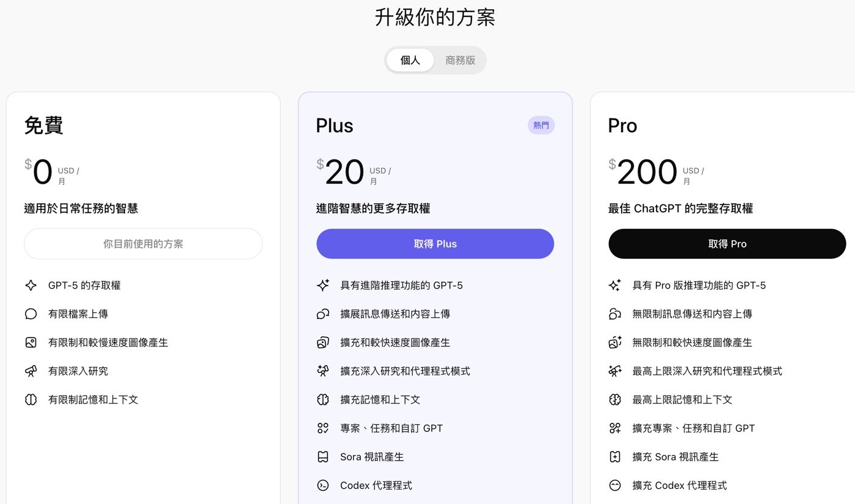Click text 適用於日常任務的智慧
The height and width of the screenshot is (504, 855).
coord(81,209)
